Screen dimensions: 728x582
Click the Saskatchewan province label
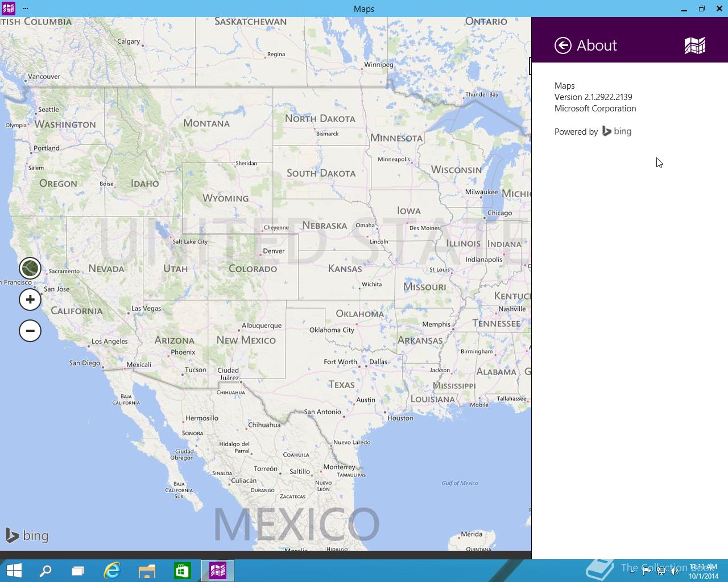pyautogui.click(x=251, y=22)
